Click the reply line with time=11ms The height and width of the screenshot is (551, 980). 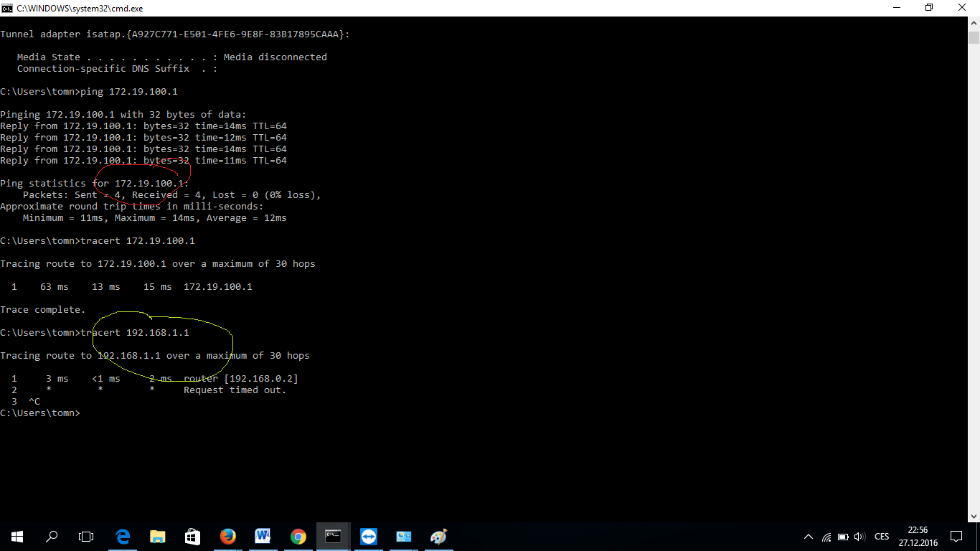143,161
